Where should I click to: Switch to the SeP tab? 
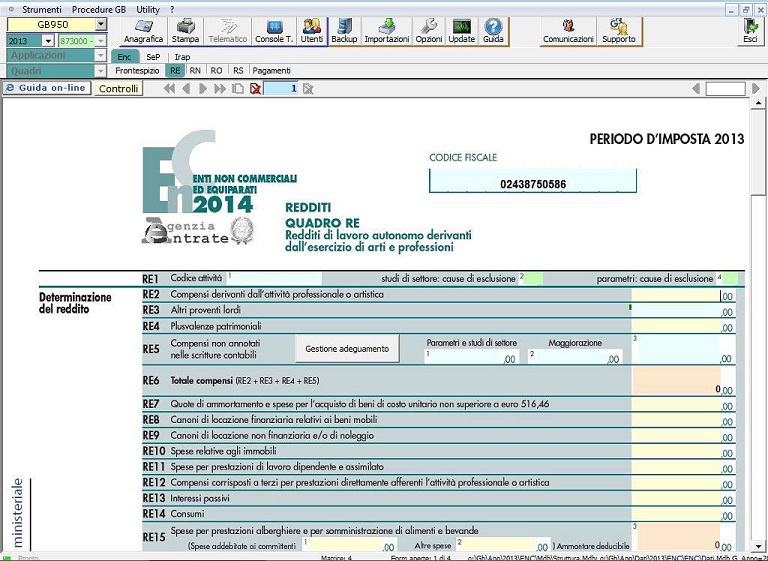[x=153, y=57]
